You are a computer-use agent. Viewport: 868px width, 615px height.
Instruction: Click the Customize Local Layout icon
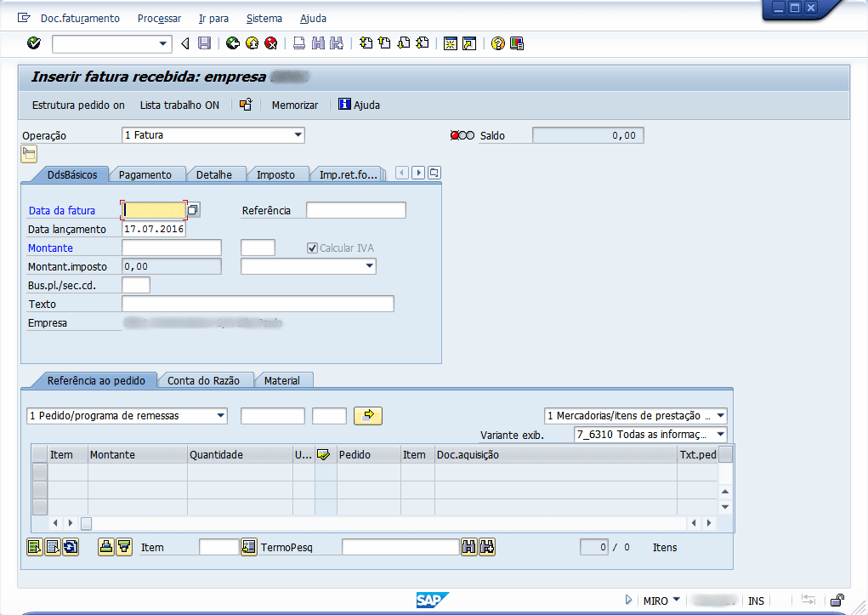point(517,43)
